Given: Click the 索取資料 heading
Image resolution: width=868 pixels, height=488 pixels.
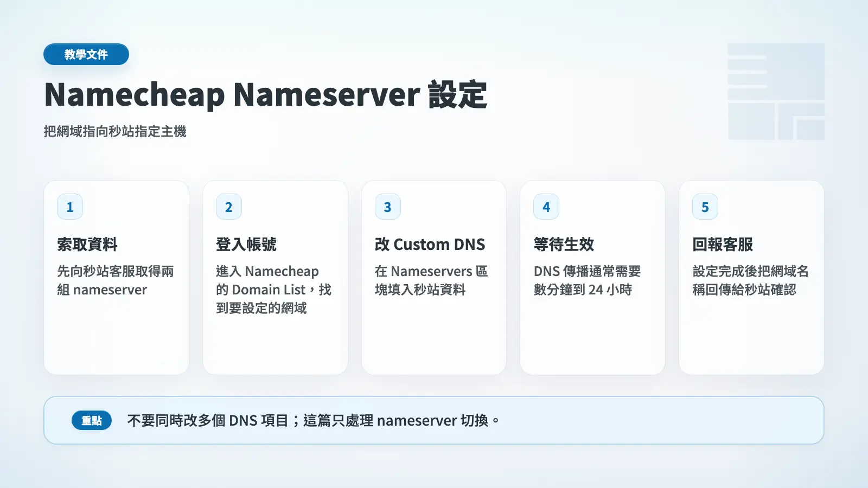Looking at the screenshot, I should 87,245.
